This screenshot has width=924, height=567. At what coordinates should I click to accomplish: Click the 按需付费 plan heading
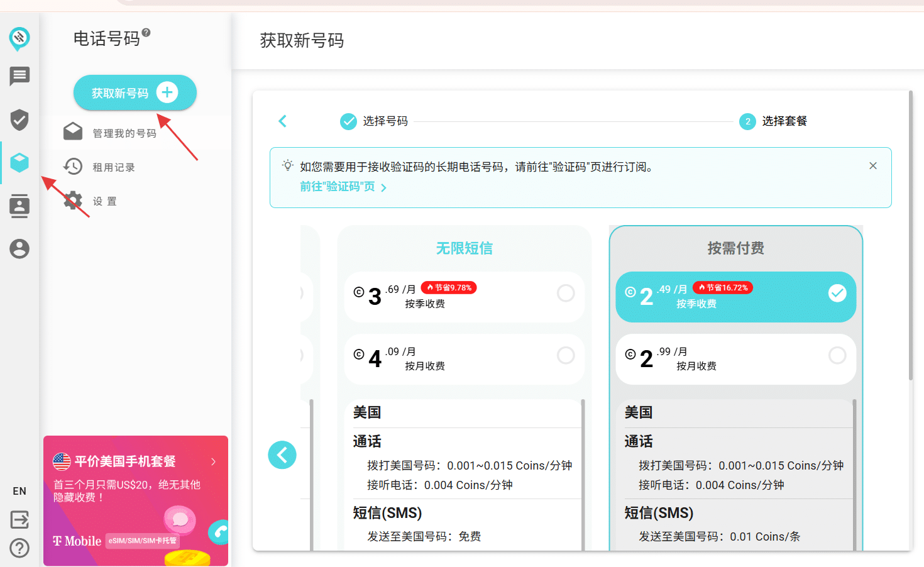tap(736, 248)
